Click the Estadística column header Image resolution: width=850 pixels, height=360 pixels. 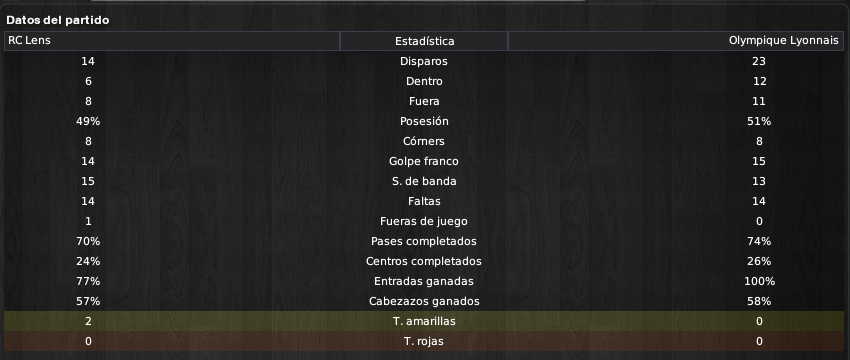pyautogui.click(x=424, y=41)
